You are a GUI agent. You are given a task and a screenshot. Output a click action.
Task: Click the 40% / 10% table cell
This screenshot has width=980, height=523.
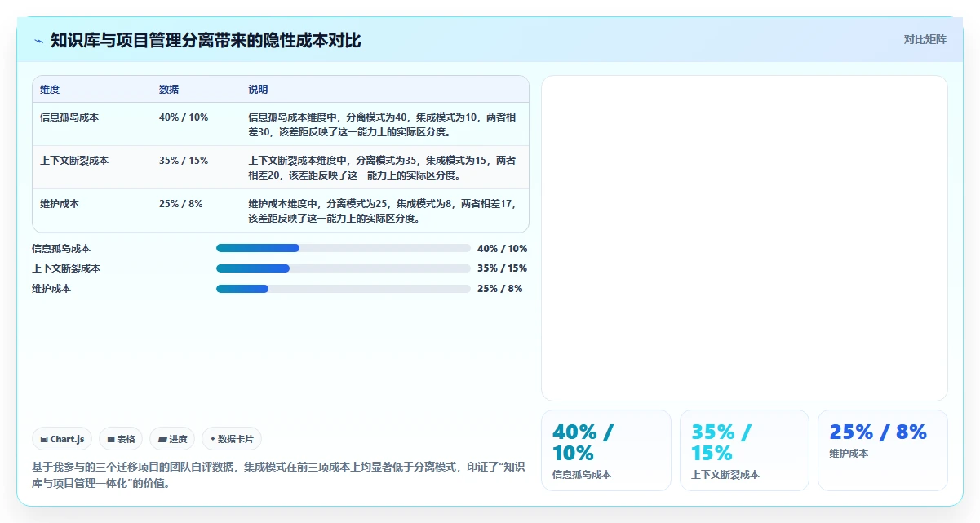tap(184, 117)
